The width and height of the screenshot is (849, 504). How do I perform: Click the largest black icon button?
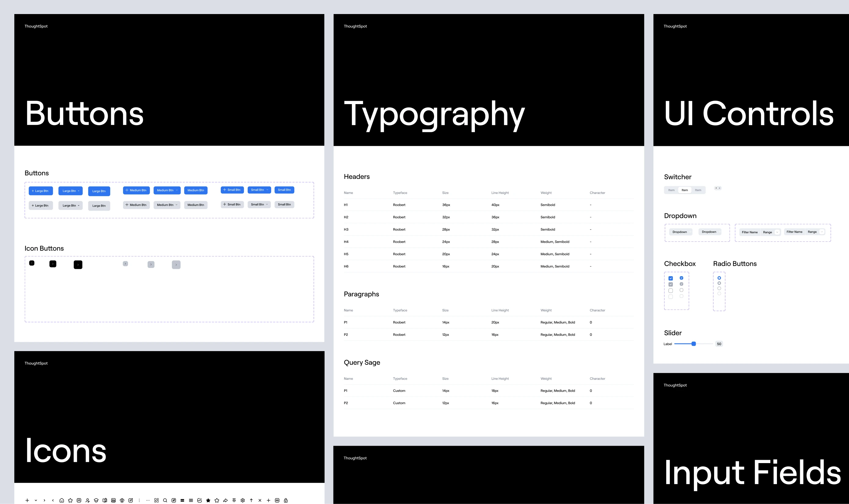point(78,265)
